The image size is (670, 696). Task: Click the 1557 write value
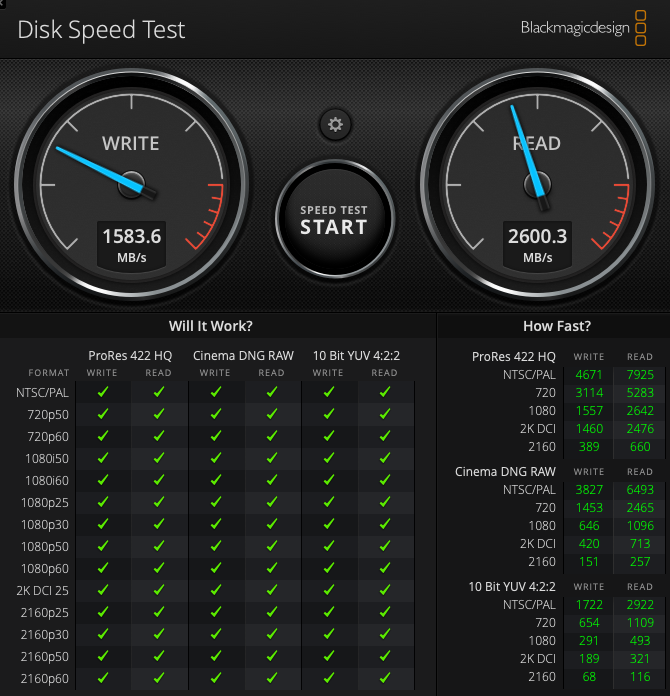pyautogui.click(x=589, y=411)
